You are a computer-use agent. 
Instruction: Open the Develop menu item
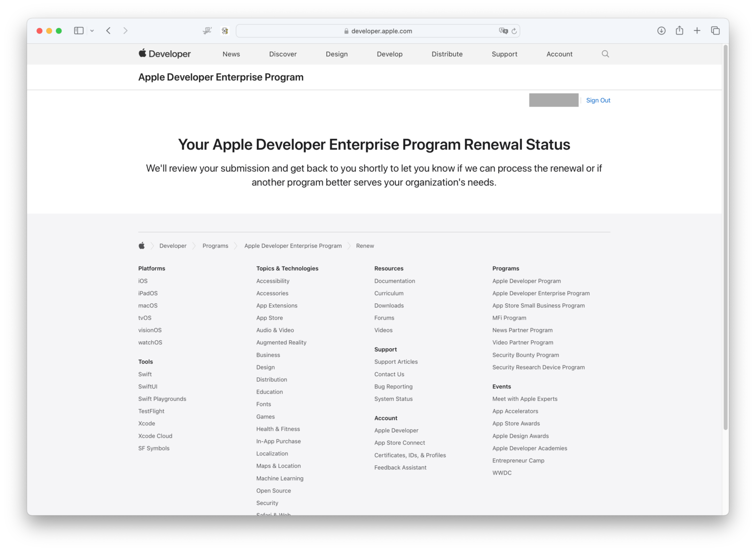[389, 54]
